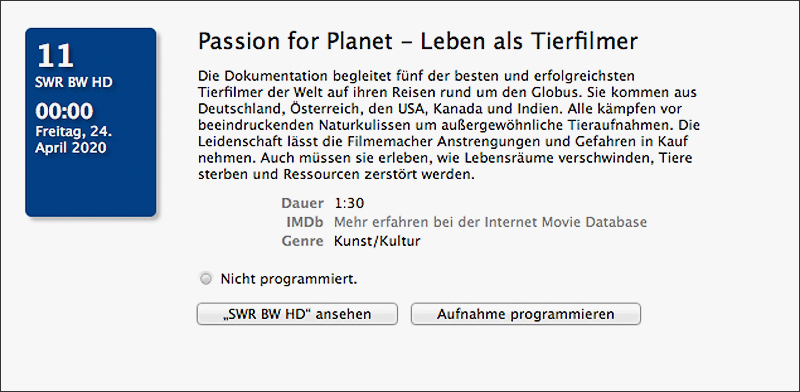Click the description's first line starting Die Dokumentation
The height and width of the screenshot is (392, 800).
click(x=416, y=77)
